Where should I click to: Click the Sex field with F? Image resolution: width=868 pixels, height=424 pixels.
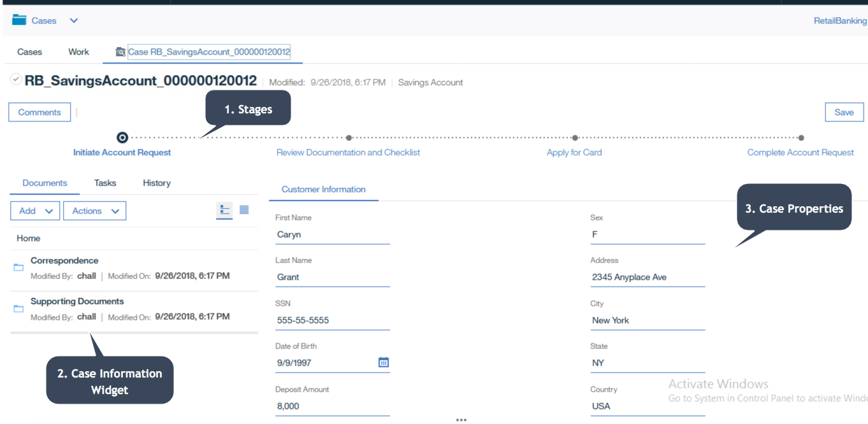pyautogui.click(x=647, y=235)
